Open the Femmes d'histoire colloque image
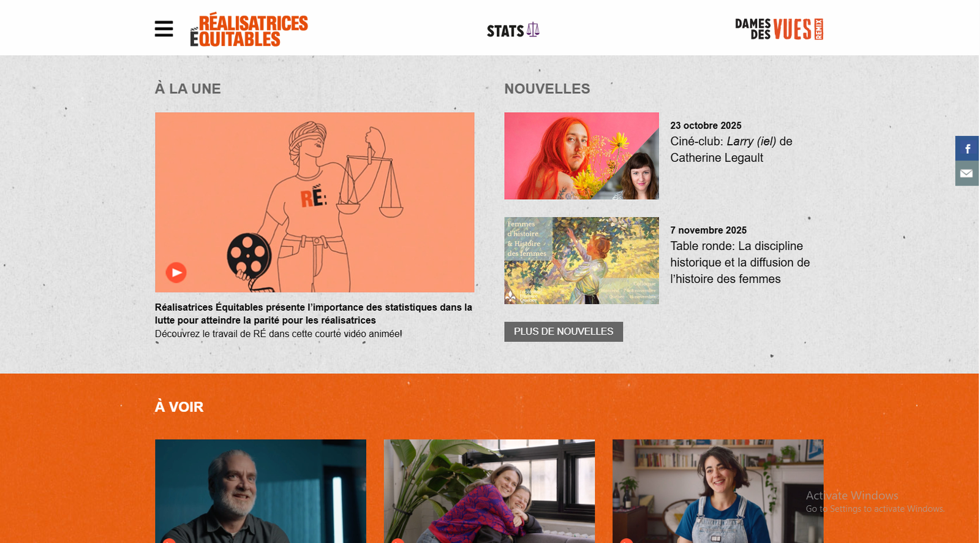This screenshot has height=543, width=980. 581,260
